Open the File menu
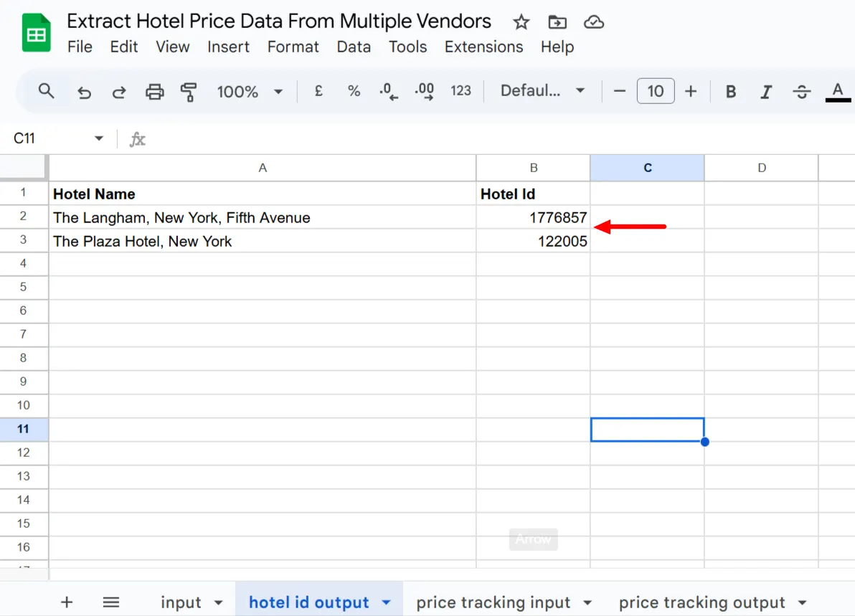This screenshot has width=855, height=616. click(x=80, y=47)
